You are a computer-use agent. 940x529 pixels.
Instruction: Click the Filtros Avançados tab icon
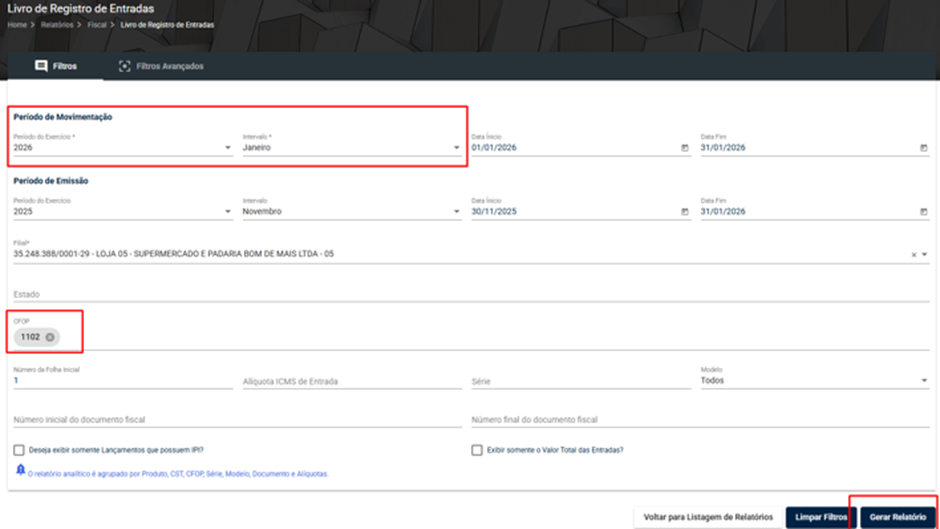[124, 66]
